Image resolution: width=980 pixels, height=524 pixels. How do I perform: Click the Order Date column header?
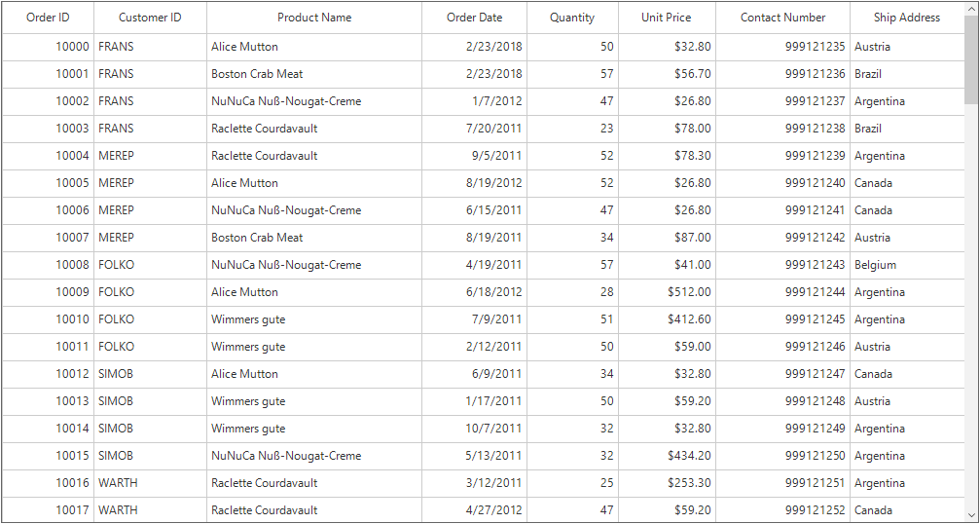point(474,18)
